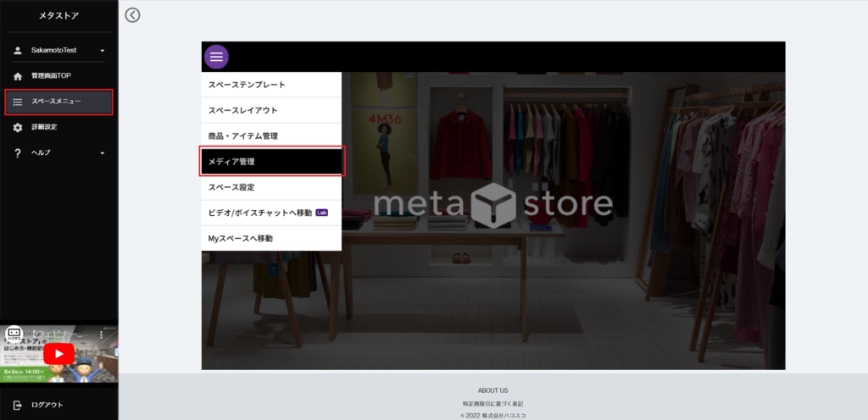Expand the ヘルプ dropdown arrow
868x420 pixels.
coord(103,153)
